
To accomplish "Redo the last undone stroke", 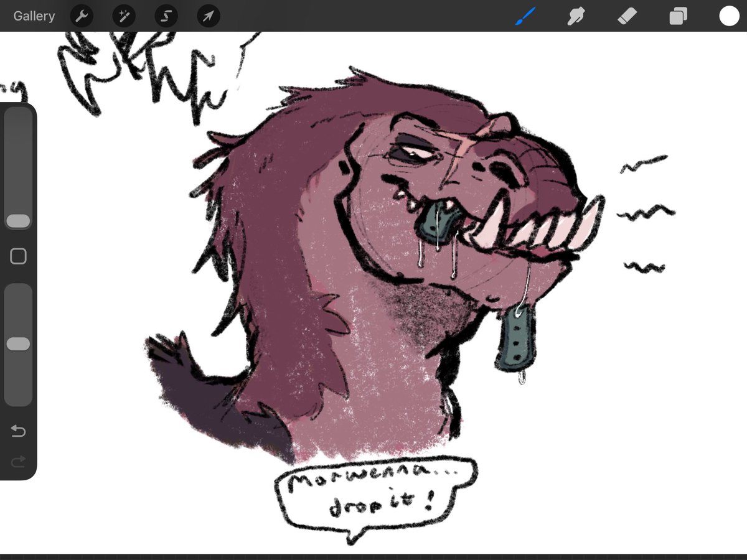I will (x=18, y=461).
